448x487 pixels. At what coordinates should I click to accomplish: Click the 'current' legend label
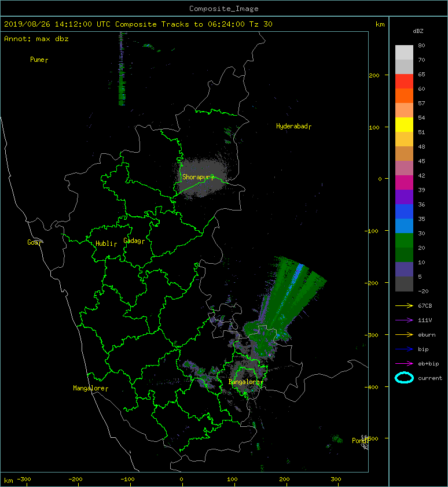(430, 378)
